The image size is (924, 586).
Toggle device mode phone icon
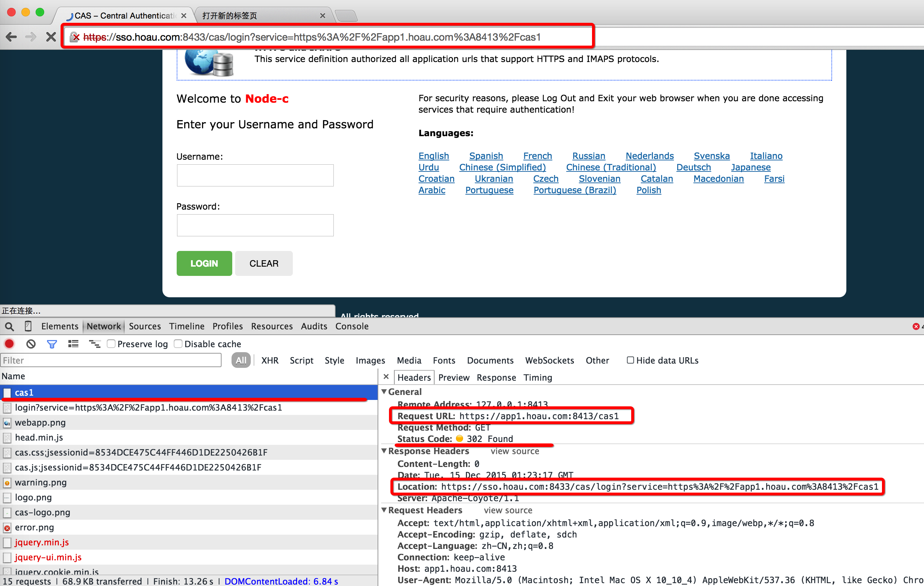28,326
